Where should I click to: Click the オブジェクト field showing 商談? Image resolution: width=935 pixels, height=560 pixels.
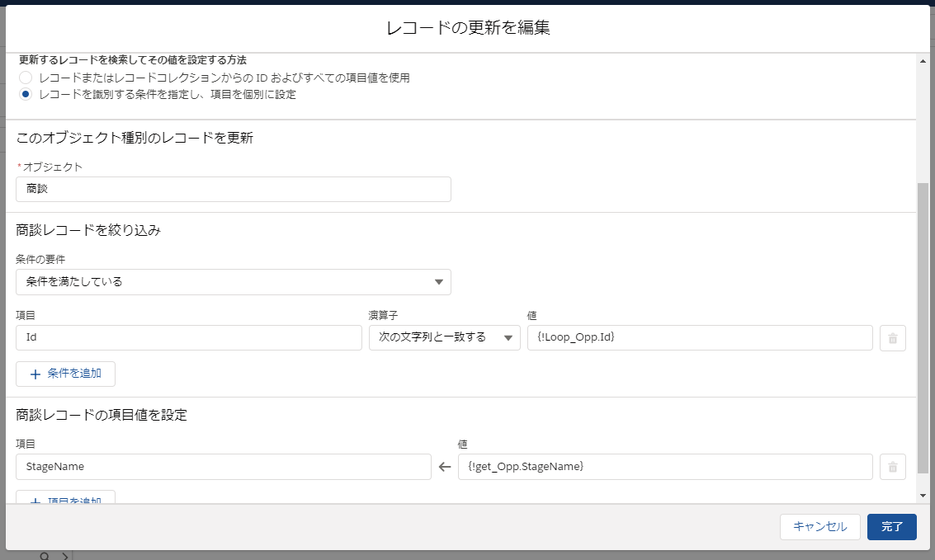click(234, 189)
